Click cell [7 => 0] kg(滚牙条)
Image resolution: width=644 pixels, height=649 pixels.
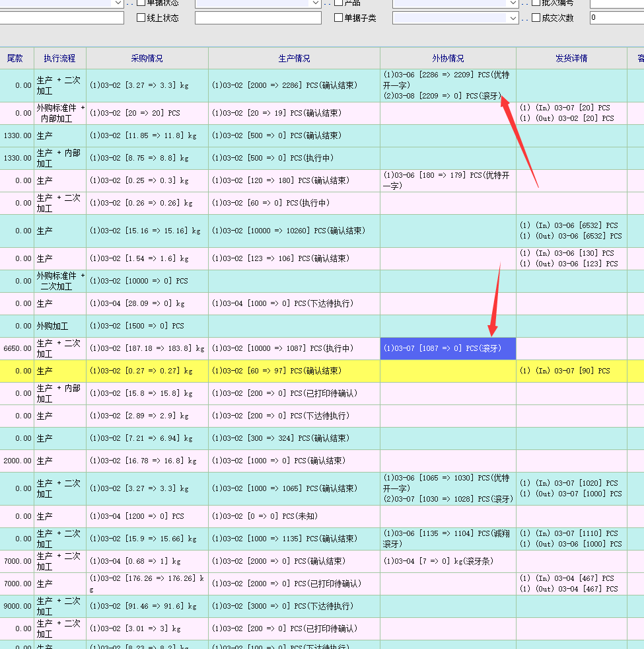pyautogui.click(x=448, y=561)
